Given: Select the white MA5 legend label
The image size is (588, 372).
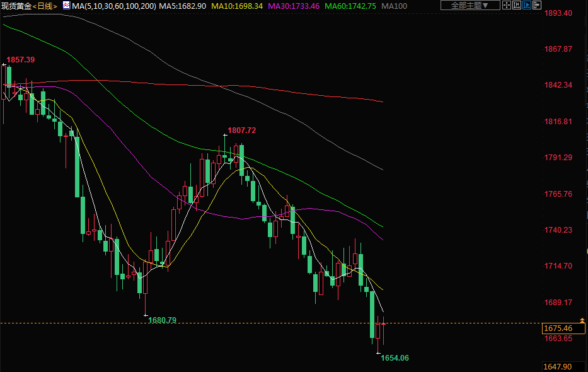Looking at the screenshot, I should coord(182,6).
